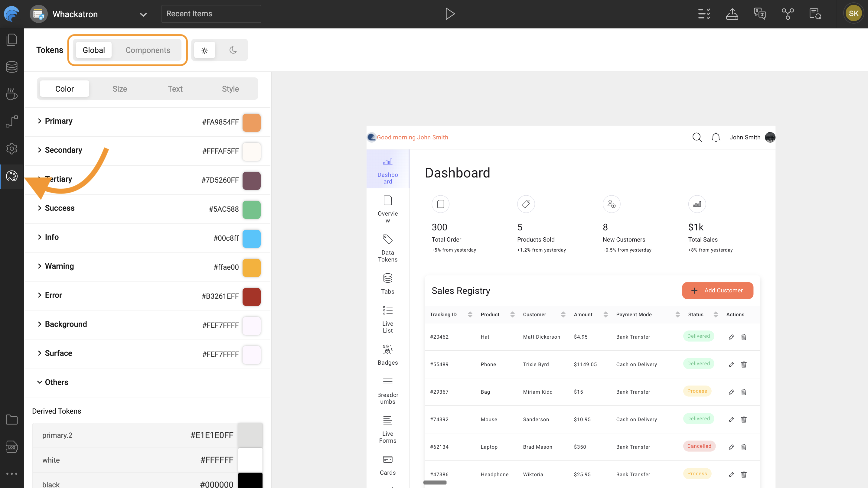Click the deploy upload icon
The width and height of the screenshot is (868, 488).
[x=732, y=14]
